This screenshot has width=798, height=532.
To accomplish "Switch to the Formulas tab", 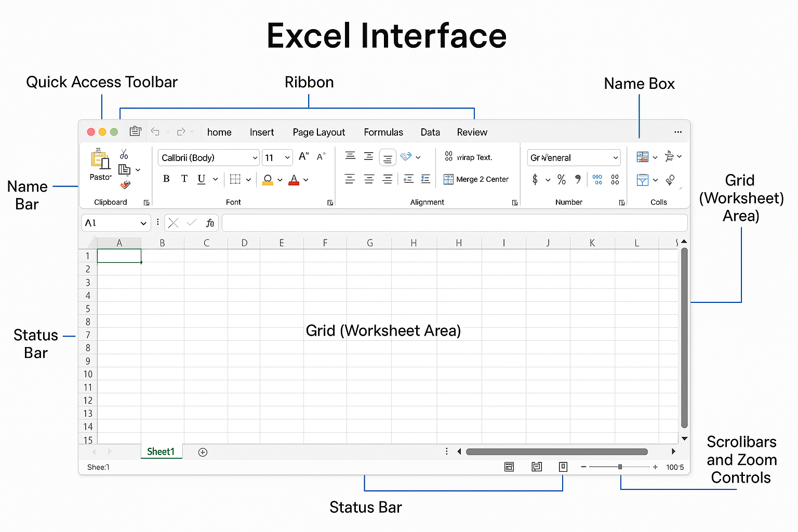I will 383,132.
